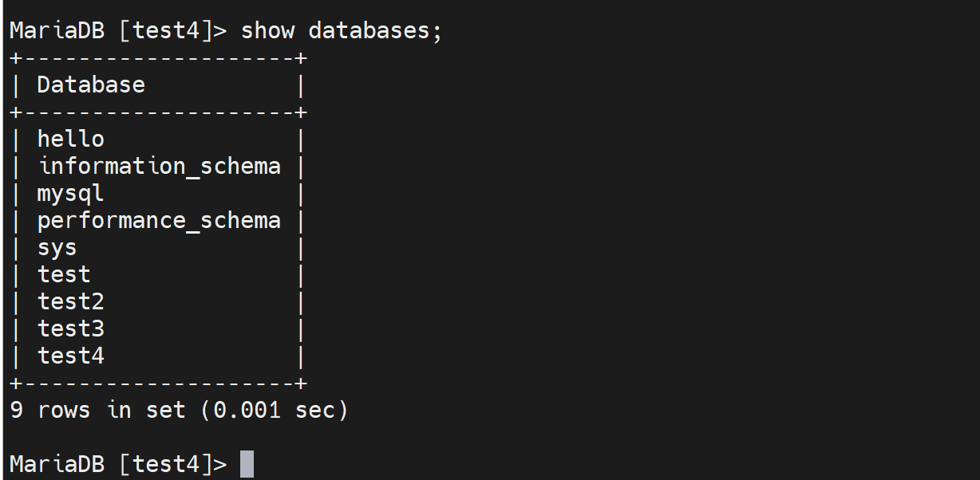
Task: Click the "test4" entry in the table
Action: (x=70, y=356)
